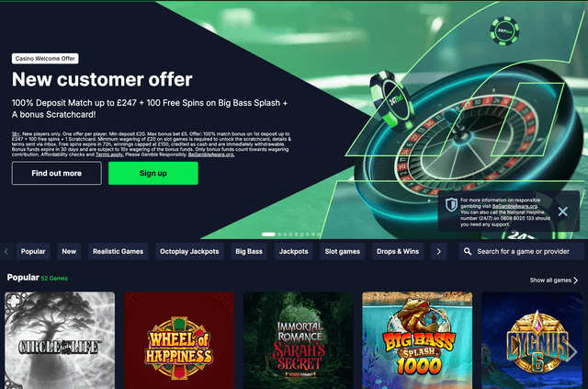
Task: Launch the Wheel of Happiness game tile
Action: 179,340
